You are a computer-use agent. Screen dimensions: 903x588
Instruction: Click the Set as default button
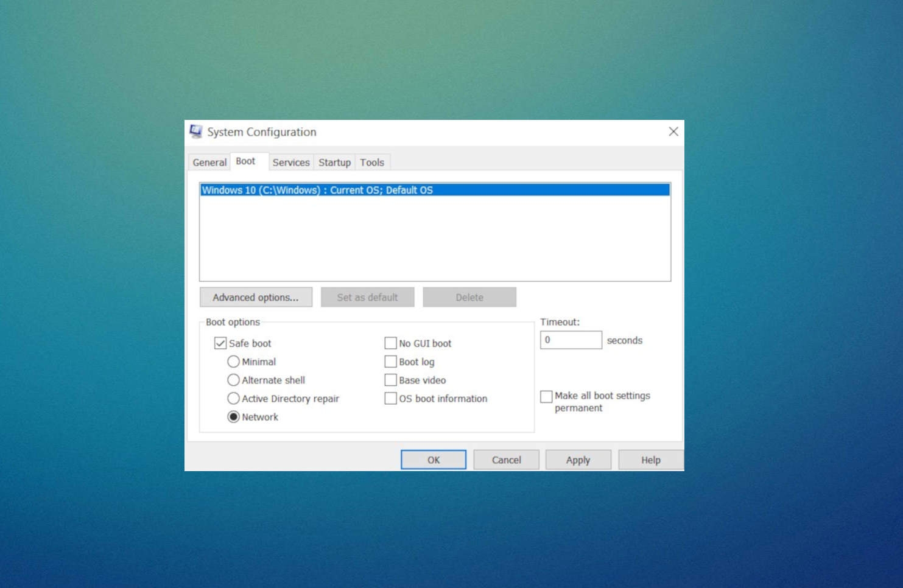click(367, 297)
